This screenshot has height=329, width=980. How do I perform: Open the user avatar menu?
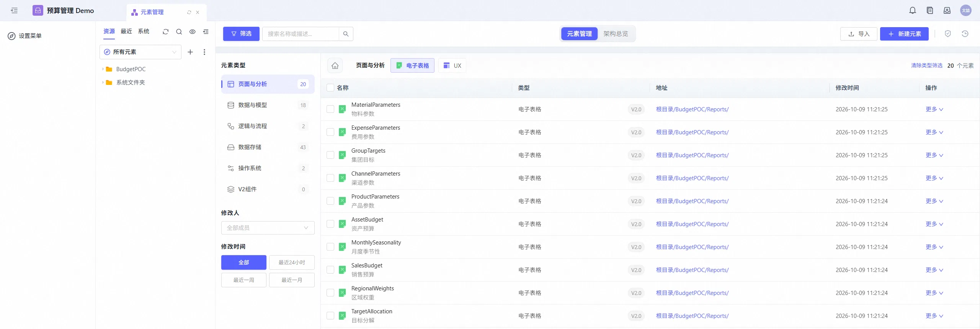(966, 11)
